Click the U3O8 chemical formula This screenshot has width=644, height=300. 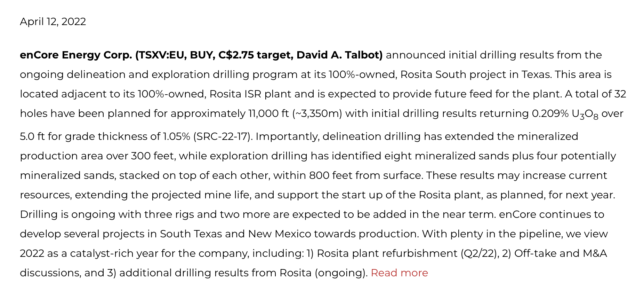(585, 114)
